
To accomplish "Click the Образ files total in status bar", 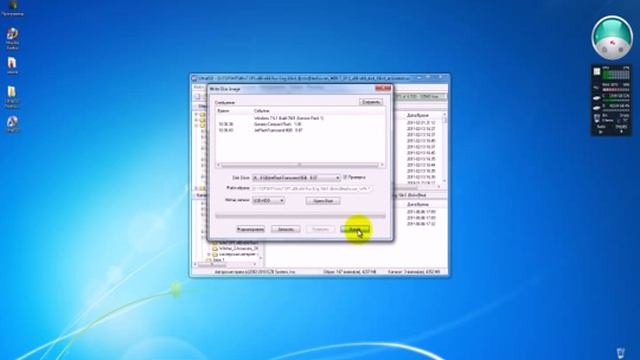I will [349, 271].
